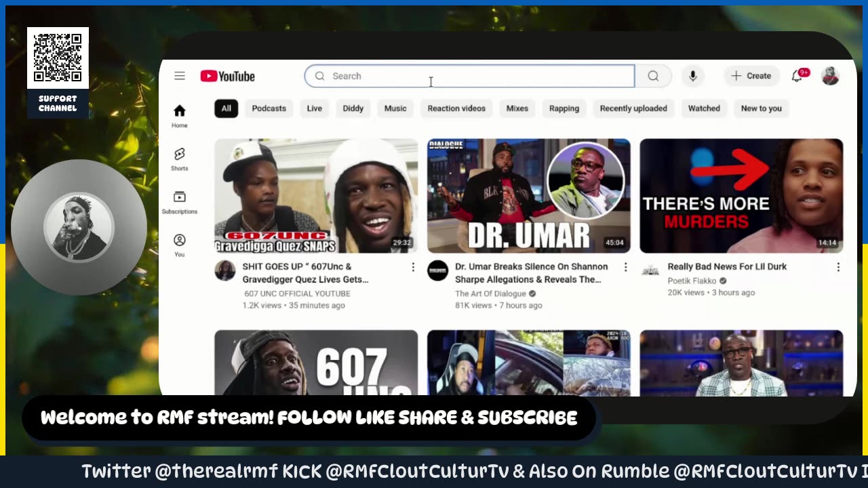The image size is (868, 488).
Task: Click '20K views • 3 hours ago' text
Action: pos(711,293)
